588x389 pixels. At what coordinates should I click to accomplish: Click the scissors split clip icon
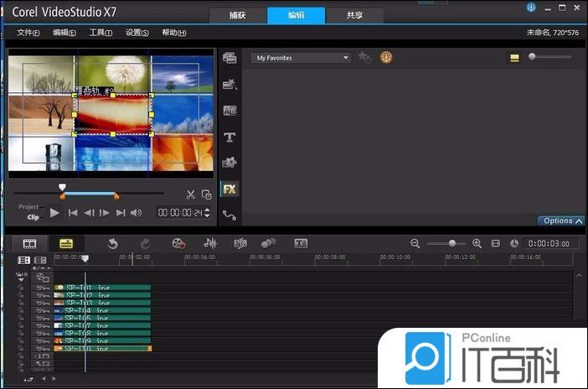point(191,194)
